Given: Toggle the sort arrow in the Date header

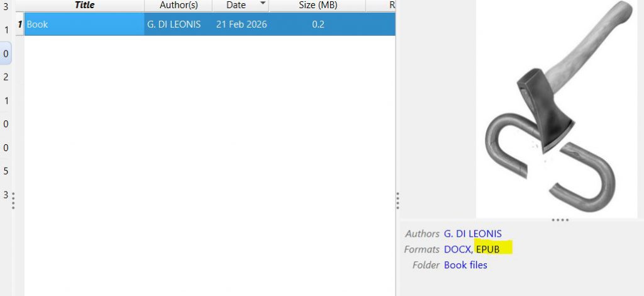Looking at the screenshot, I should 262,4.
